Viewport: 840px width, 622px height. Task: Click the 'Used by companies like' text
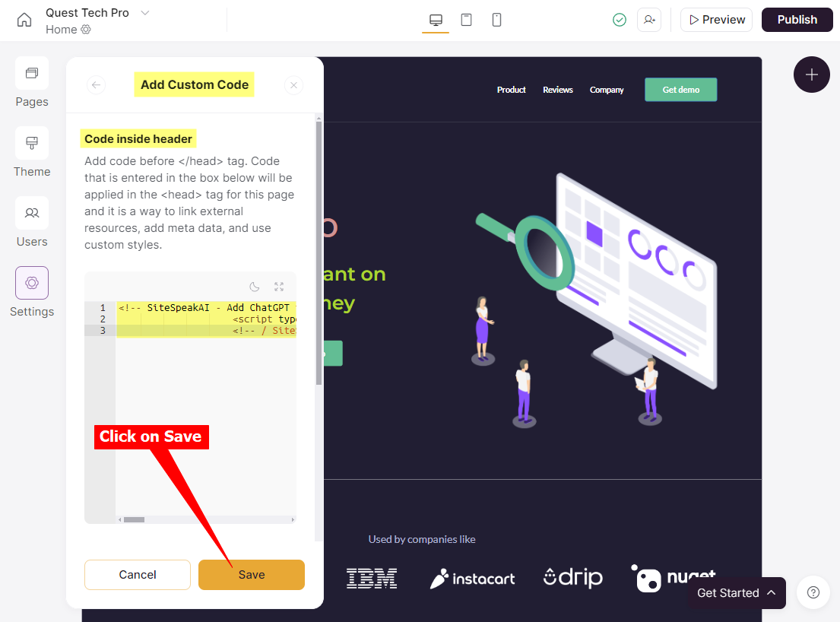[422, 539]
